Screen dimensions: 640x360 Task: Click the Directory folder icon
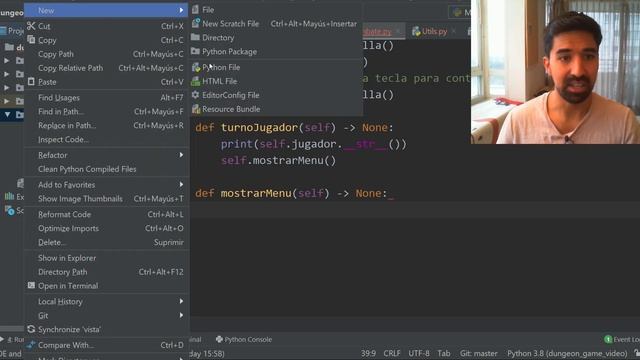click(196, 38)
